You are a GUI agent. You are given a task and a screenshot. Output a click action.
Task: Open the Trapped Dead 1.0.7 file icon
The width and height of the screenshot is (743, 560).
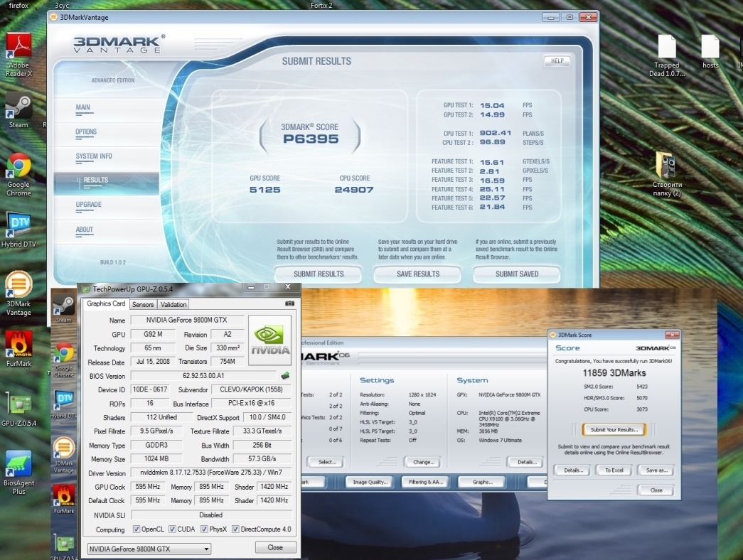tap(667, 56)
